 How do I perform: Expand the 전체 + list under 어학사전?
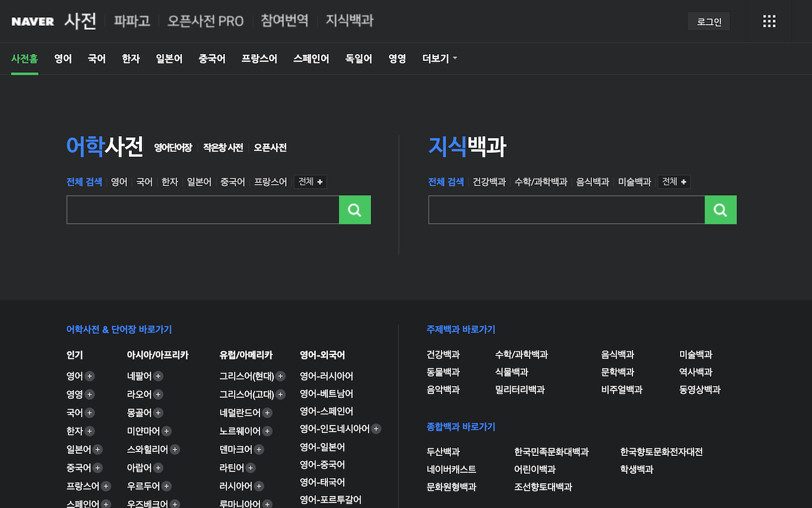310,182
